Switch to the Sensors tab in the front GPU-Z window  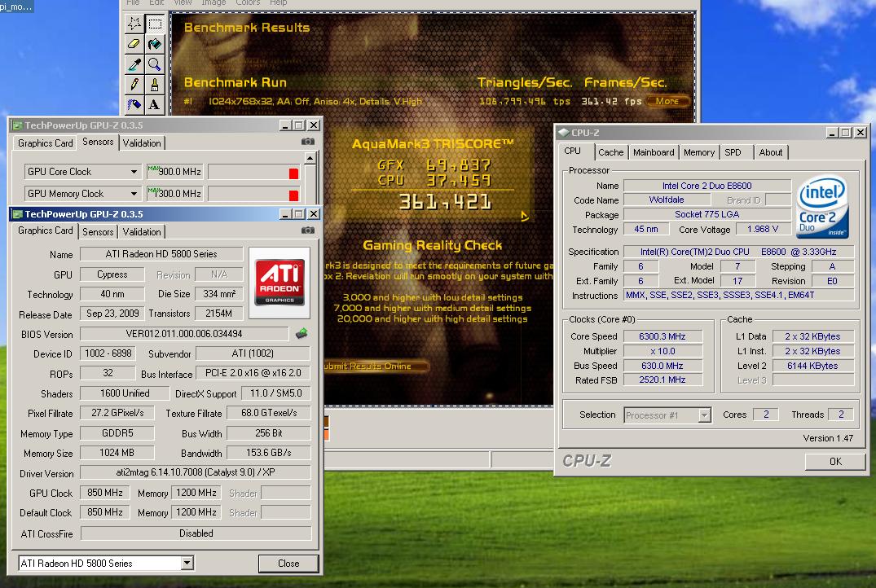point(98,232)
